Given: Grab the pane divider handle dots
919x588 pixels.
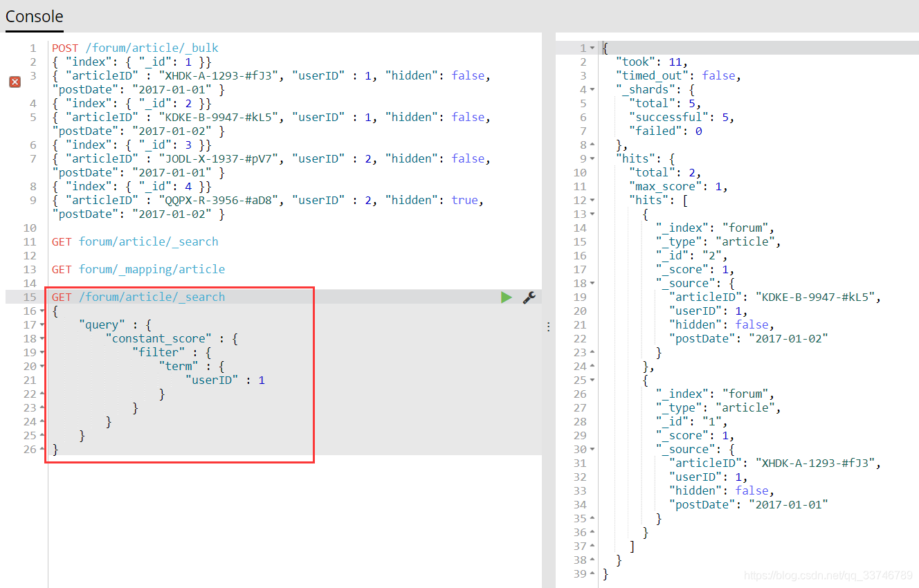Looking at the screenshot, I should coord(549,326).
